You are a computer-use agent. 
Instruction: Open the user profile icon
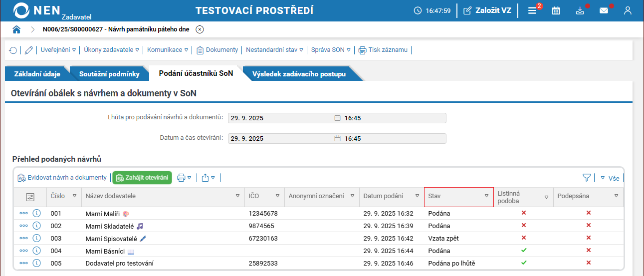628,10
